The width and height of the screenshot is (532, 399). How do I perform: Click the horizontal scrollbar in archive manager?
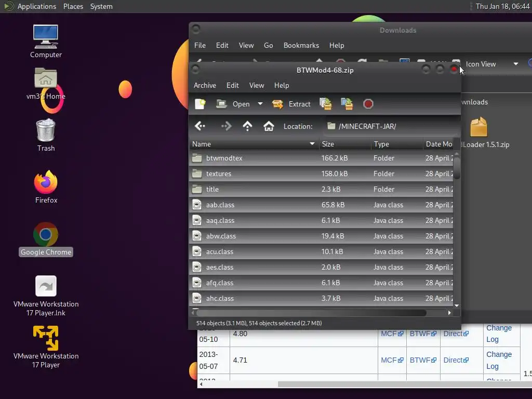(311, 313)
